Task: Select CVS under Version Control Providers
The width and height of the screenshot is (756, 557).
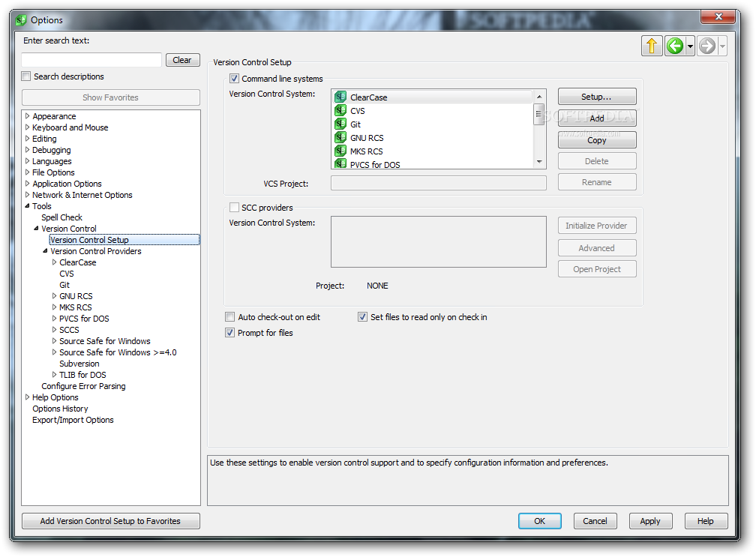Action: [x=67, y=274]
